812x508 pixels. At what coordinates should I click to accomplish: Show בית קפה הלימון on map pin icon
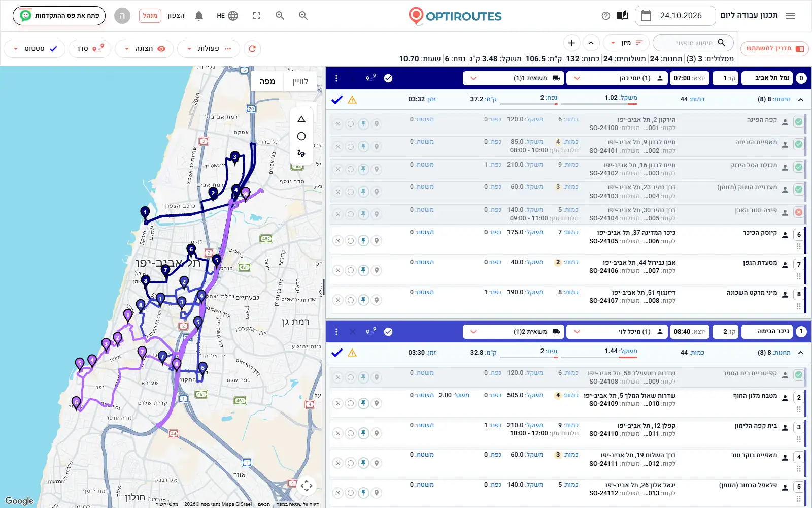(x=377, y=433)
